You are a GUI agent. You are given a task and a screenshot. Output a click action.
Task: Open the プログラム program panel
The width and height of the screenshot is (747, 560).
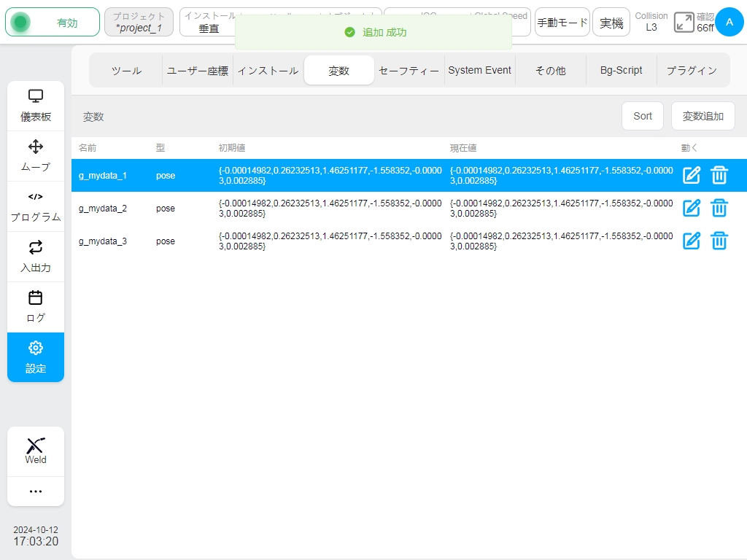tap(36, 206)
